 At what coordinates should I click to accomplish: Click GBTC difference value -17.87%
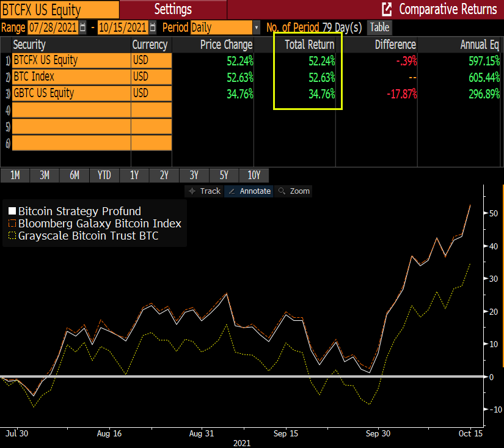tap(402, 94)
